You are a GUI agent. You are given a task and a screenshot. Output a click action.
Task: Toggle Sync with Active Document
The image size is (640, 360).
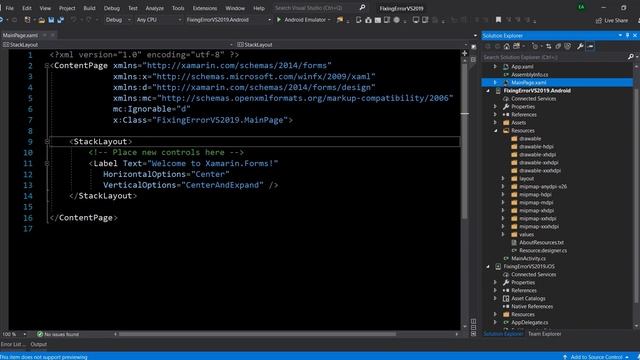point(549,47)
